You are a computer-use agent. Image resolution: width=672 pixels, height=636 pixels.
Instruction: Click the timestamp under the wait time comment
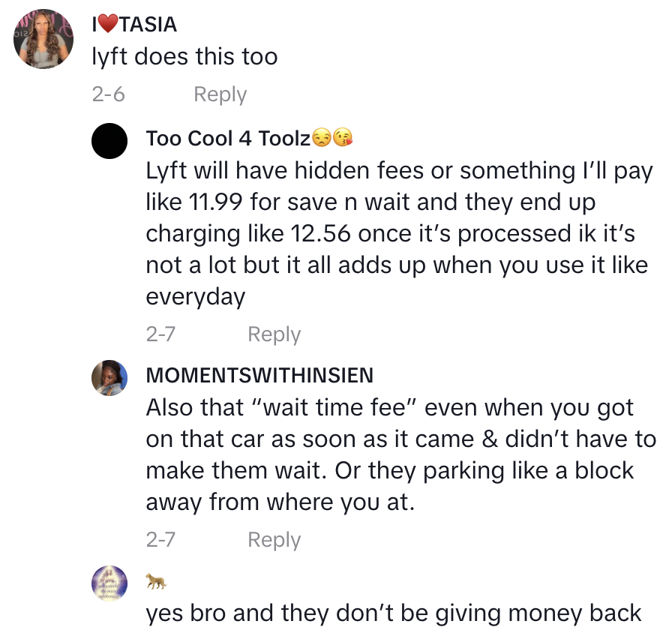[x=160, y=540]
